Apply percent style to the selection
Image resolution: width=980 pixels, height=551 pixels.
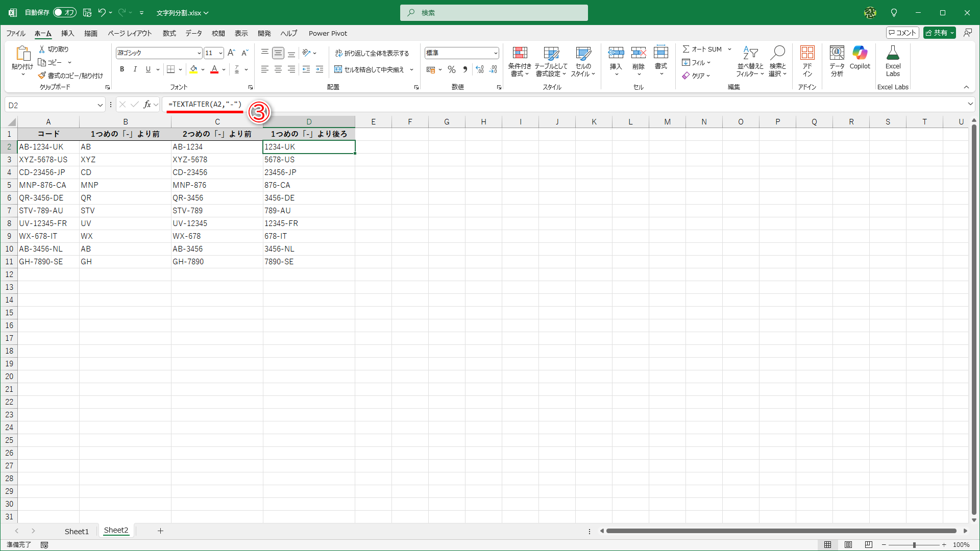point(451,69)
